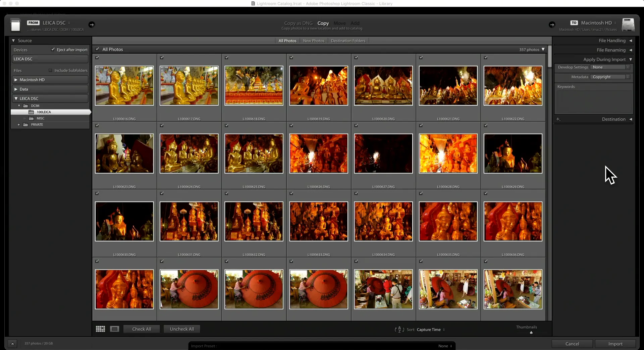The height and width of the screenshot is (350, 644).
Task: Toggle sort direction A-Z icon
Action: point(399,330)
